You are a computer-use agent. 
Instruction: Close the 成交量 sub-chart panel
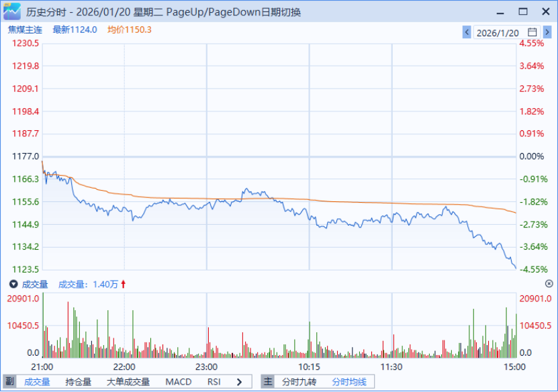(x=549, y=284)
